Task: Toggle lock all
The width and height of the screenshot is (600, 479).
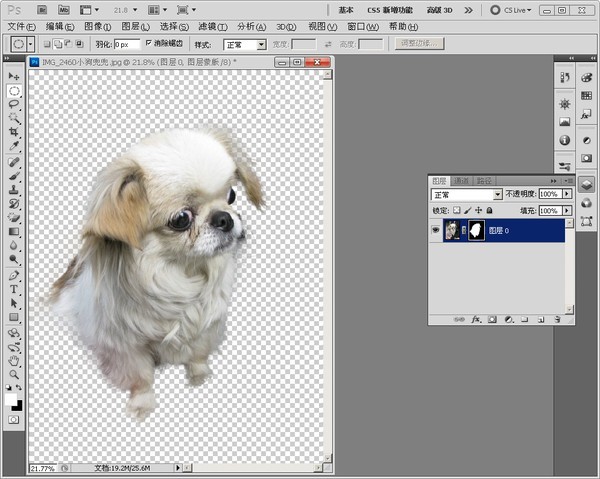Action: pyautogui.click(x=489, y=210)
